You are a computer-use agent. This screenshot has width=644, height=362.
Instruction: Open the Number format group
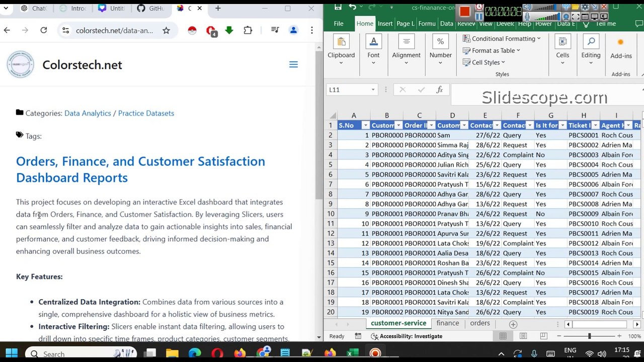coord(440,50)
